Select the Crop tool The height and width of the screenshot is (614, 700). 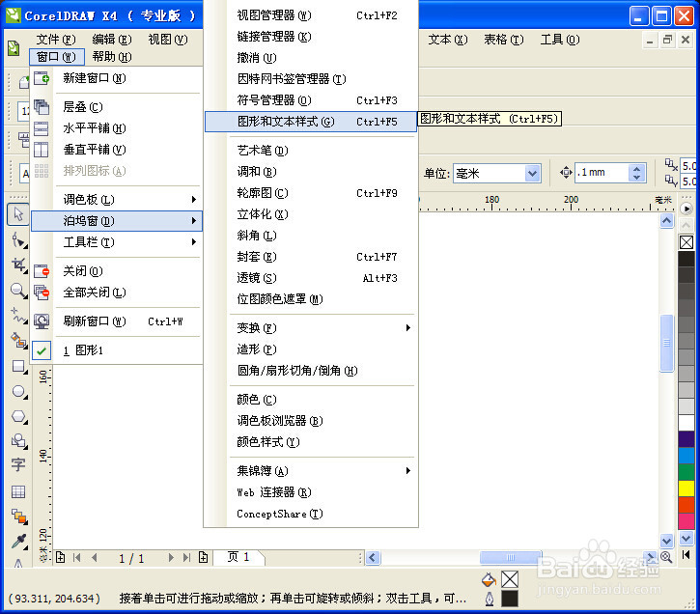[18, 265]
